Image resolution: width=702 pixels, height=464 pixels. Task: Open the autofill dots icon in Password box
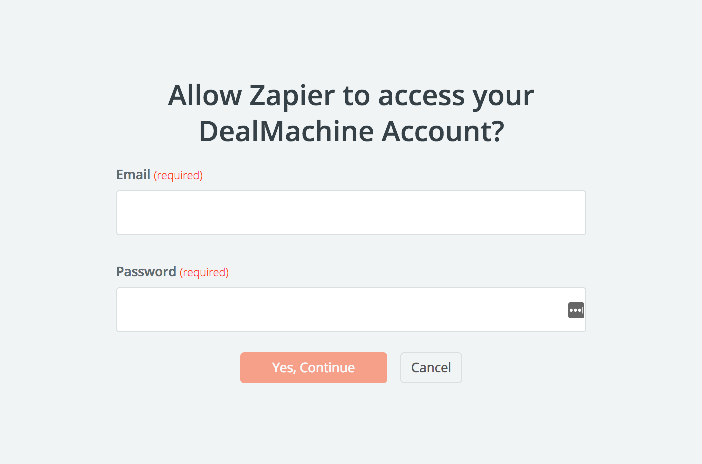click(576, 310)
